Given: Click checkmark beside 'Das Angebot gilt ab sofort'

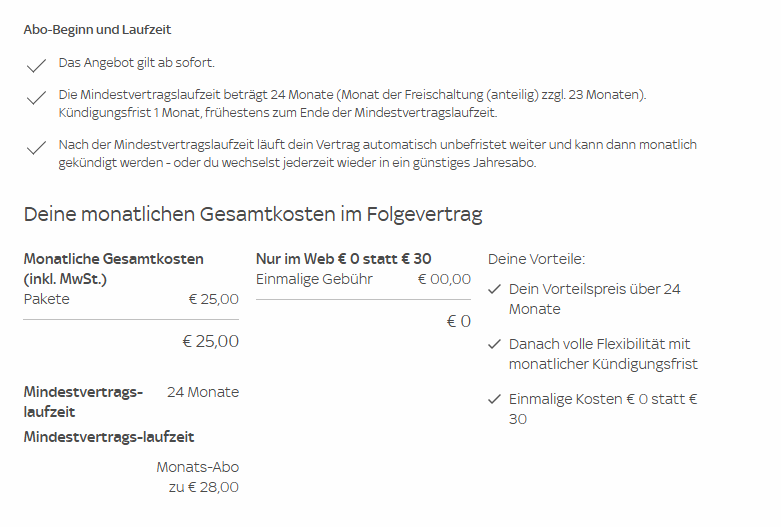Looking at the screenshot, I should tap(36, 65).
